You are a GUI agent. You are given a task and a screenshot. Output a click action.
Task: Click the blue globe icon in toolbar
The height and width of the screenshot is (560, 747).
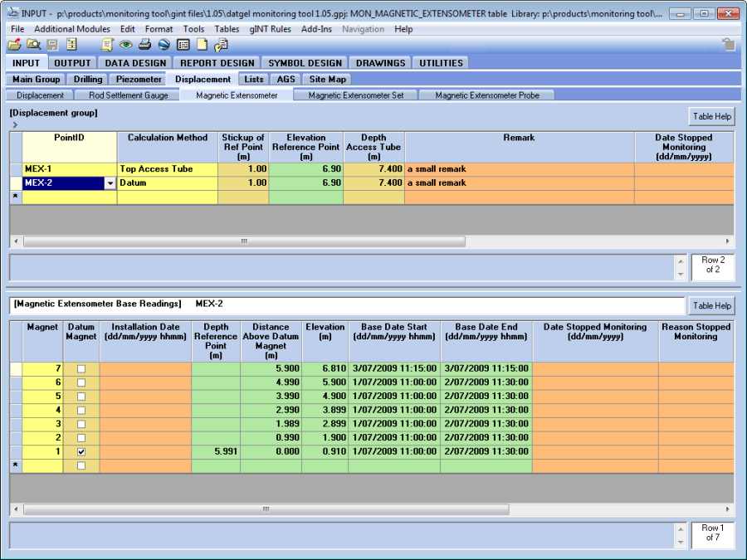tap(164, 45)
